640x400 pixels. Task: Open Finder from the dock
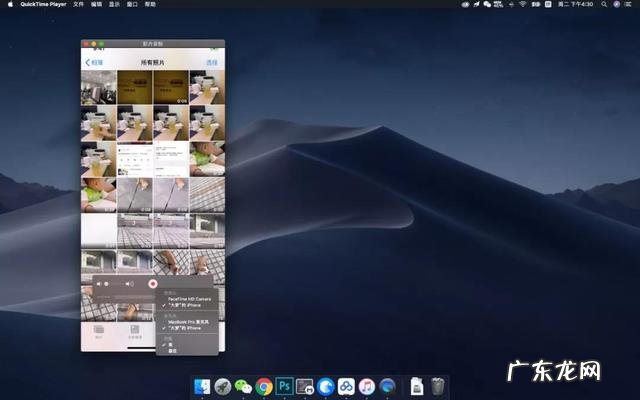[203, 385]
